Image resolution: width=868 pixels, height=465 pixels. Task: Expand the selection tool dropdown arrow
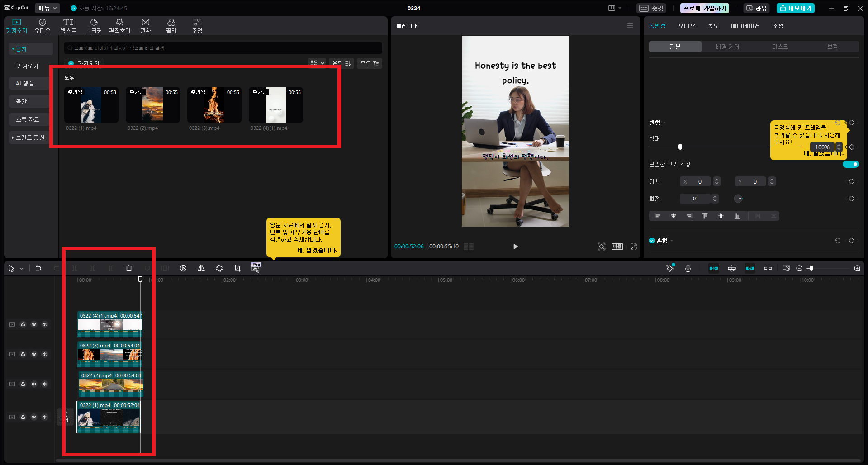[21, 269]
